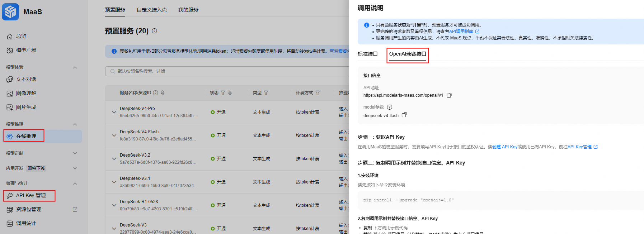
Task: Open 图片生成 in the sidebar
Action: [x=26, y=107]
